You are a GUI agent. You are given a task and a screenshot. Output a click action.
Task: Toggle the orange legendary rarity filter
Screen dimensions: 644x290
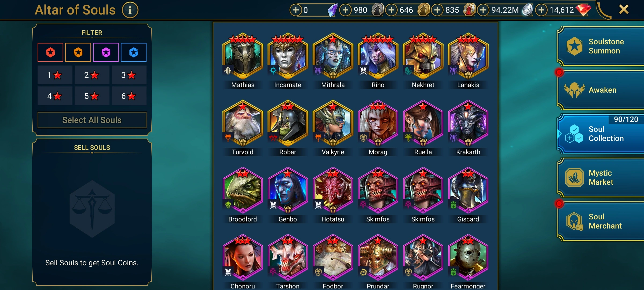78,52
